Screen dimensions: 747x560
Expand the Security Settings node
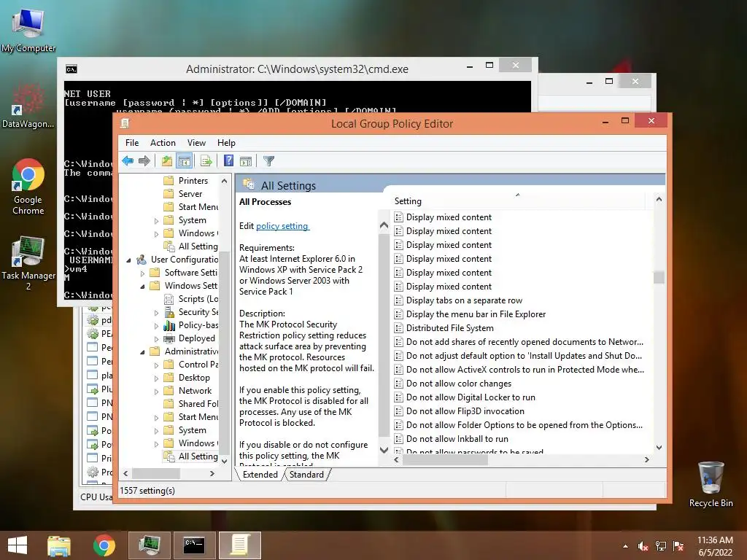156,313
